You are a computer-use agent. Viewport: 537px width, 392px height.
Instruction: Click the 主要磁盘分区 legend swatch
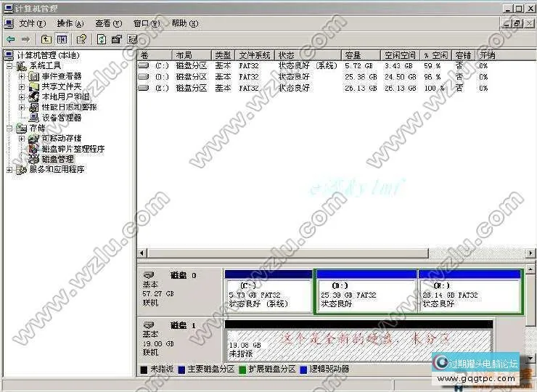tap(181, 369)
